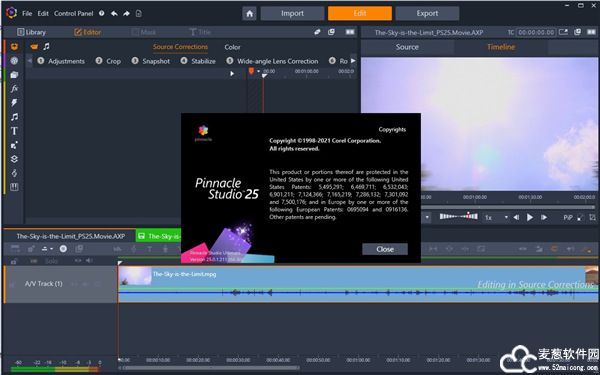Open Wide-angle Lens Correction section

tap(272, 61)
